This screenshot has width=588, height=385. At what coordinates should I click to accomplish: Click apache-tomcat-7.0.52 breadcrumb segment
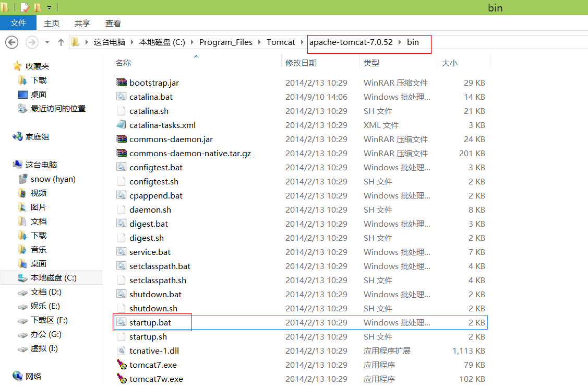351,42
